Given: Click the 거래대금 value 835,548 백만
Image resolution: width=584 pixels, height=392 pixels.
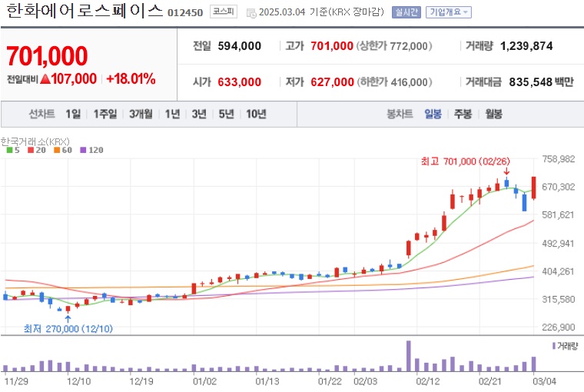Looking at the screenshot, I should pyautogui.click(x=542, y=82).
